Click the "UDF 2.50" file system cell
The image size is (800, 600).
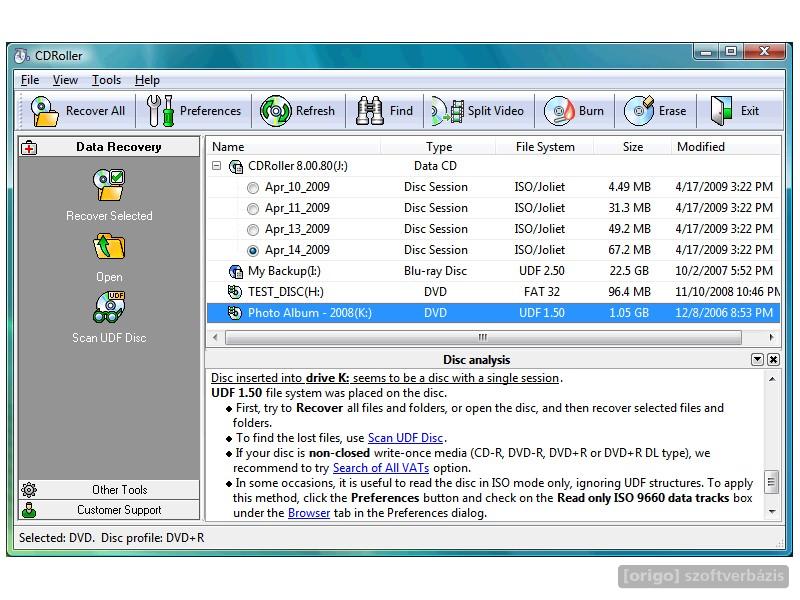[541, 271]
